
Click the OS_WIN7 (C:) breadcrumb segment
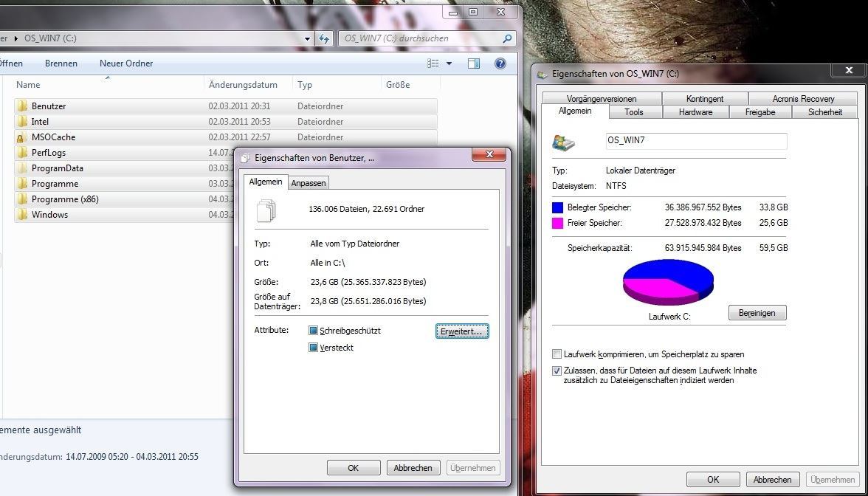pyautogui.click(x=50, y=38)
